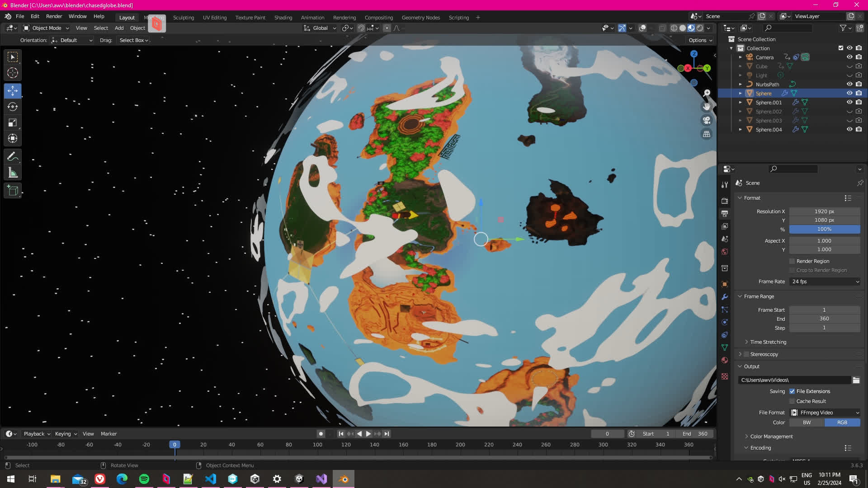Enable the Render Region checkbox

792,261
